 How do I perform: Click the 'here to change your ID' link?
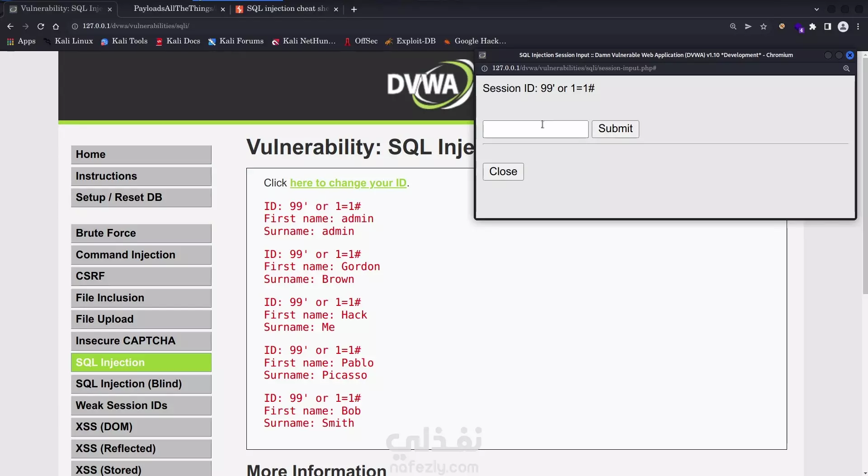pyautogui.click(x=348, y=183)
